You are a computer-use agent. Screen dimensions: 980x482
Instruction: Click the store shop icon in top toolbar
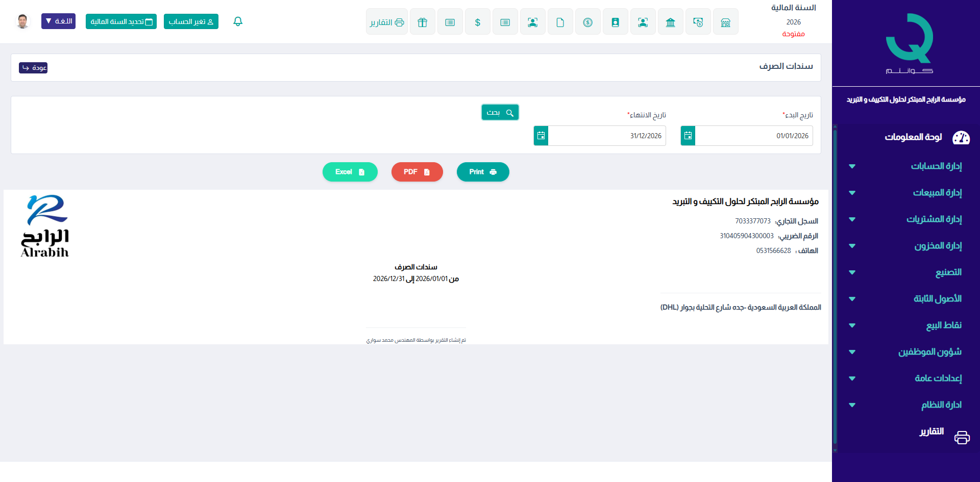(x=725, y=22)
